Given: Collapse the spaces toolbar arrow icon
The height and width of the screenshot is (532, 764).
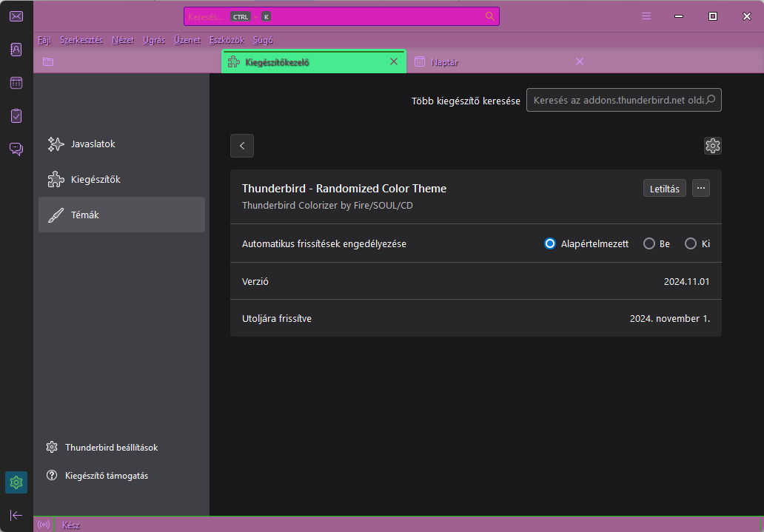Looking at the screenshot, I should (16, 516).
